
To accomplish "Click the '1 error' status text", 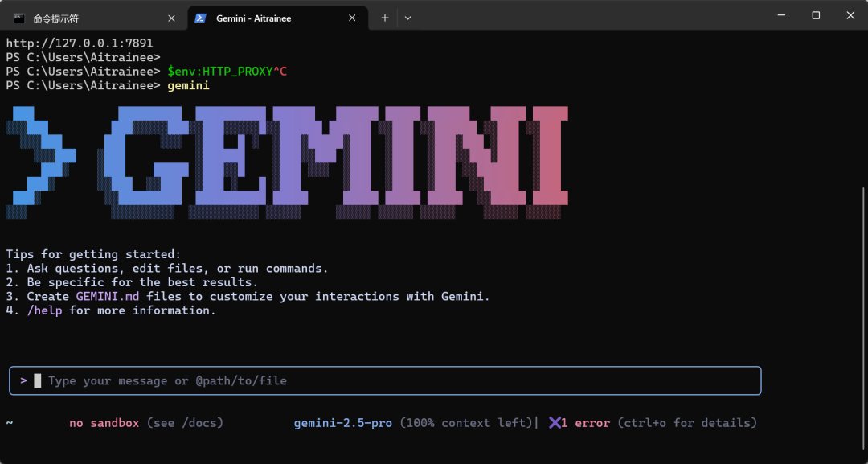I will [x=586, y=423].
